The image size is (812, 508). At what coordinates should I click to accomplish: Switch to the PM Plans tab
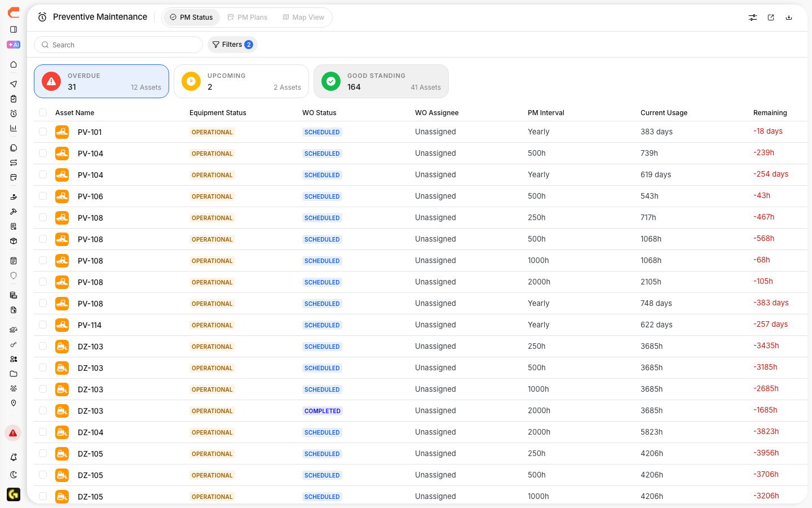pos(247,17)
